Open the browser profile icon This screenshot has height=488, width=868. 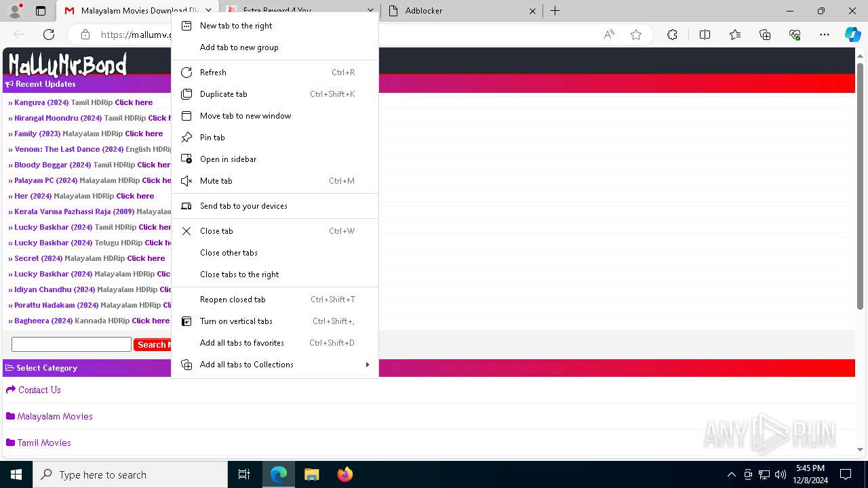[x=14, y=11]
